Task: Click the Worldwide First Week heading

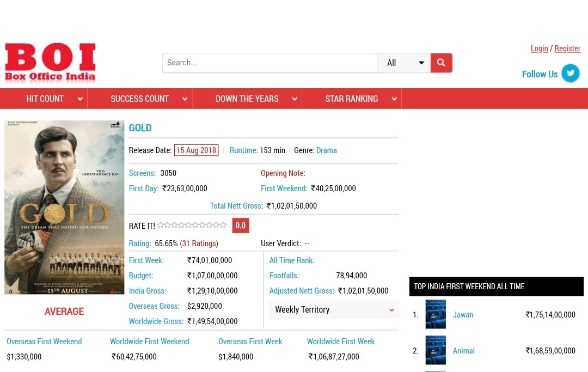Action: pyautogui.click(x=340, y=341)
